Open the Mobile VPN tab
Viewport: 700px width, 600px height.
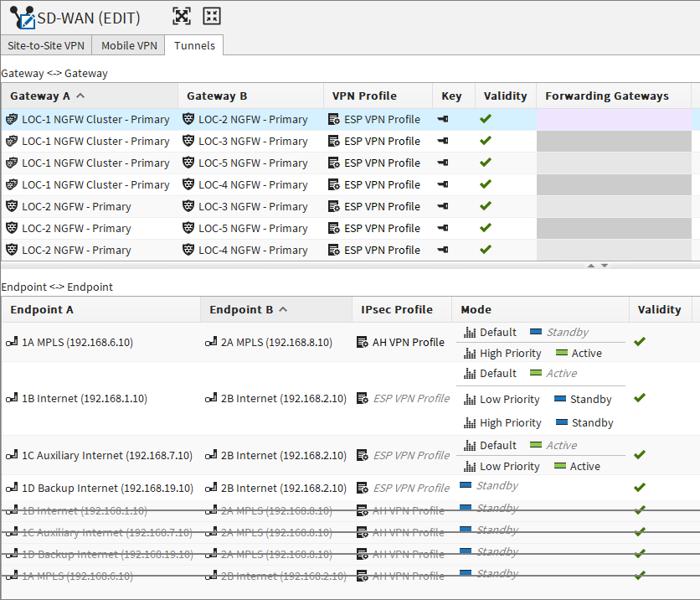point(128,45)
